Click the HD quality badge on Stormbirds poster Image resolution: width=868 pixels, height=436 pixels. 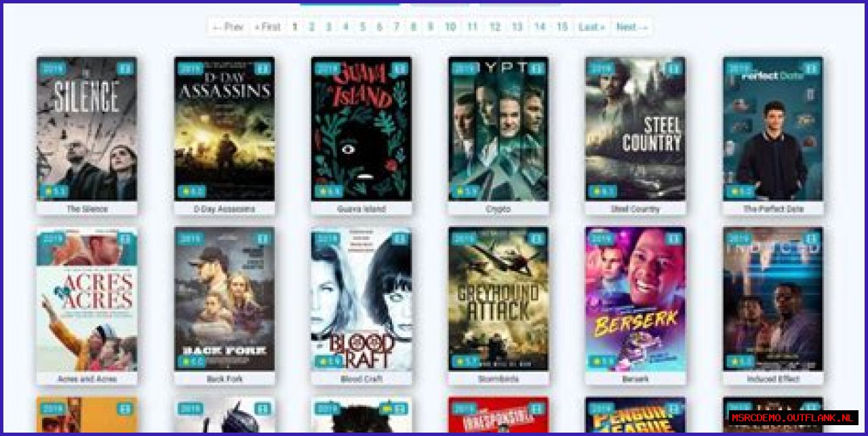point(536,239)
